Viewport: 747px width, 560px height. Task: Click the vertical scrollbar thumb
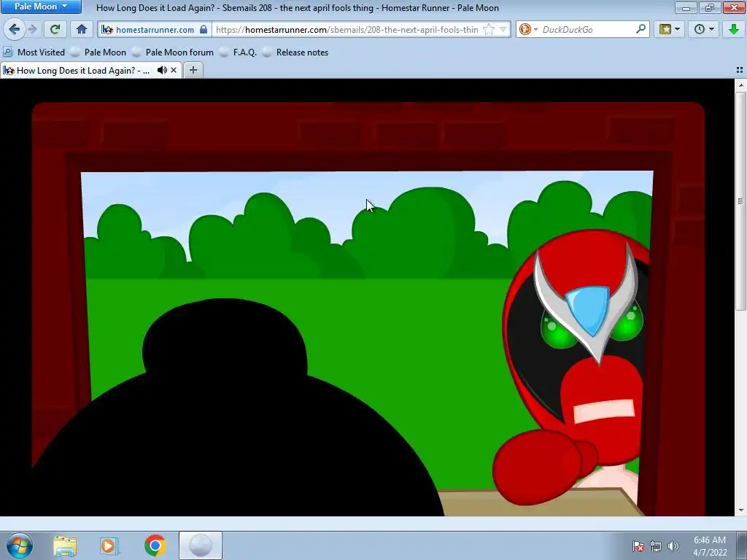740,201
